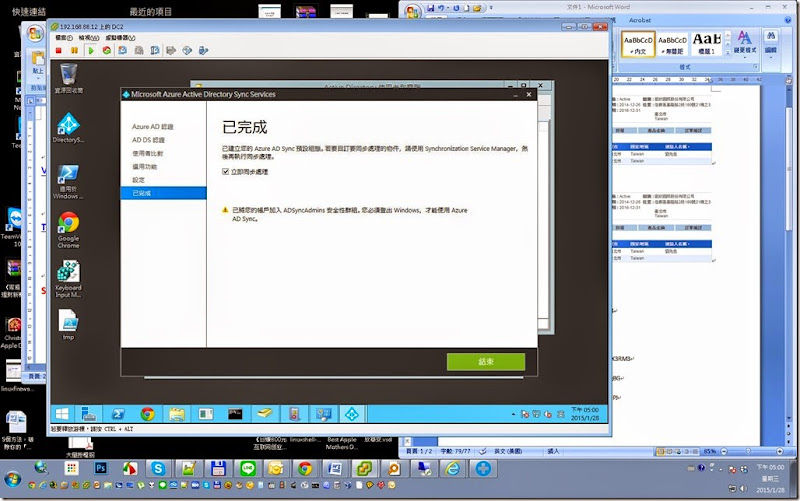The height and width of the screenshot is (501, 800).
Task: Click the Reset VM toolbar icon
Action: coord(107,51)
